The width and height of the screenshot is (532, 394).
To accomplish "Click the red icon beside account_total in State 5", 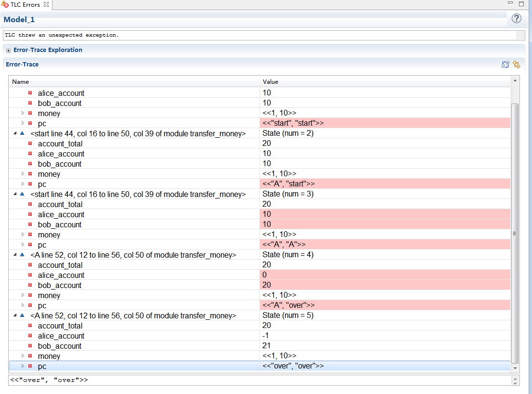I will 30,326.
